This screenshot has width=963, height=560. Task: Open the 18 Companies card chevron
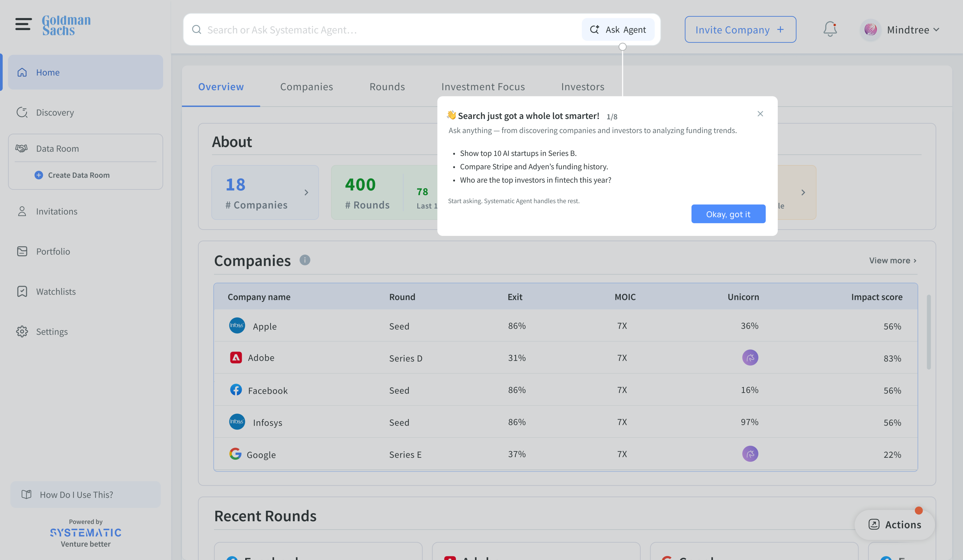(x=306, y=192)
